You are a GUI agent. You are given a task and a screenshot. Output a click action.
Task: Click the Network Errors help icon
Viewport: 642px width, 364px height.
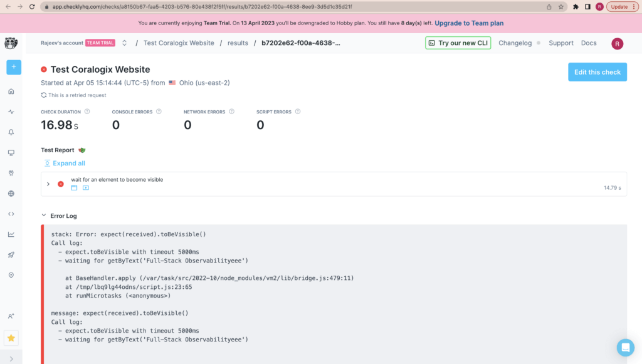point(232,112)
